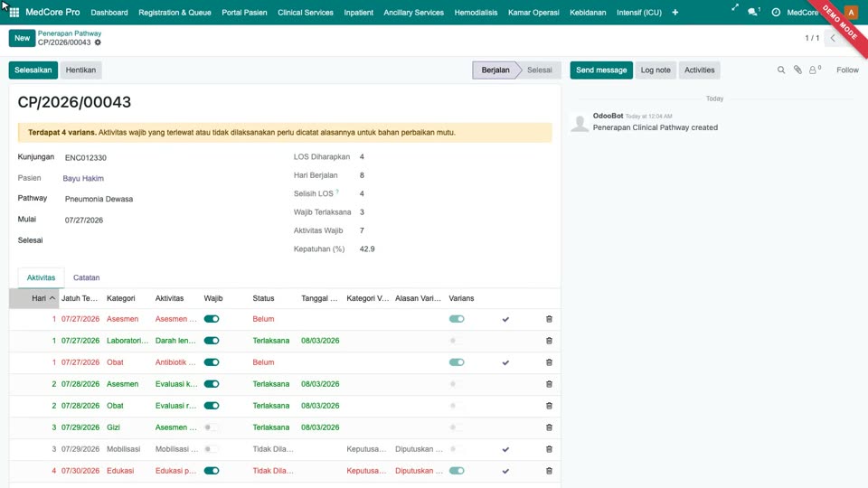Open the Dashboard menu
The height and width of the screenshot is (488, 868).
[109, 12]
